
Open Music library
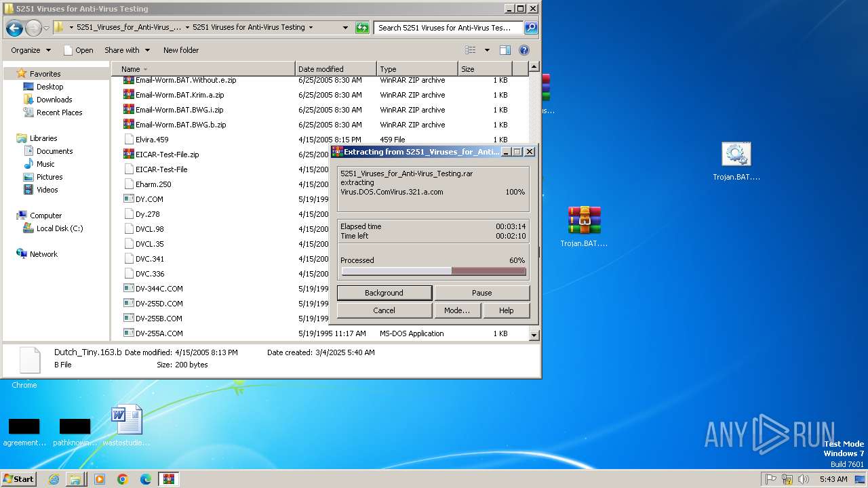click(x=45, y=164)
